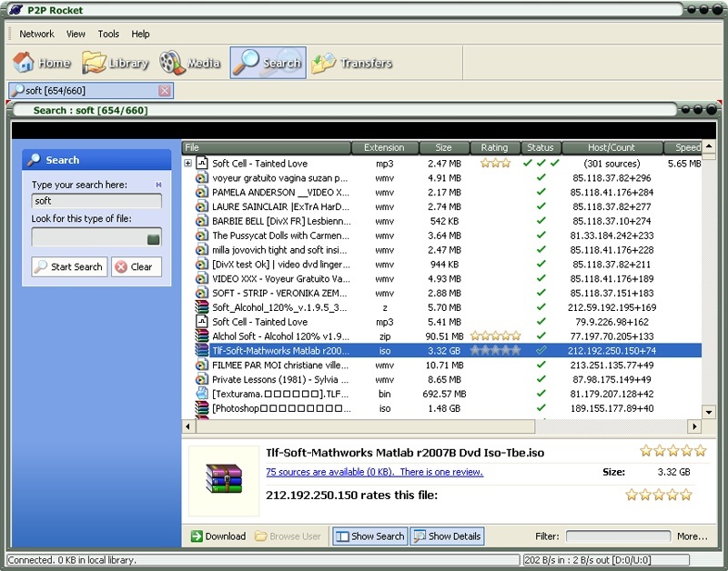Open the Transfers section
This screenshot has width=728, height=571.
pyautogui.click(x=351, y=64)
